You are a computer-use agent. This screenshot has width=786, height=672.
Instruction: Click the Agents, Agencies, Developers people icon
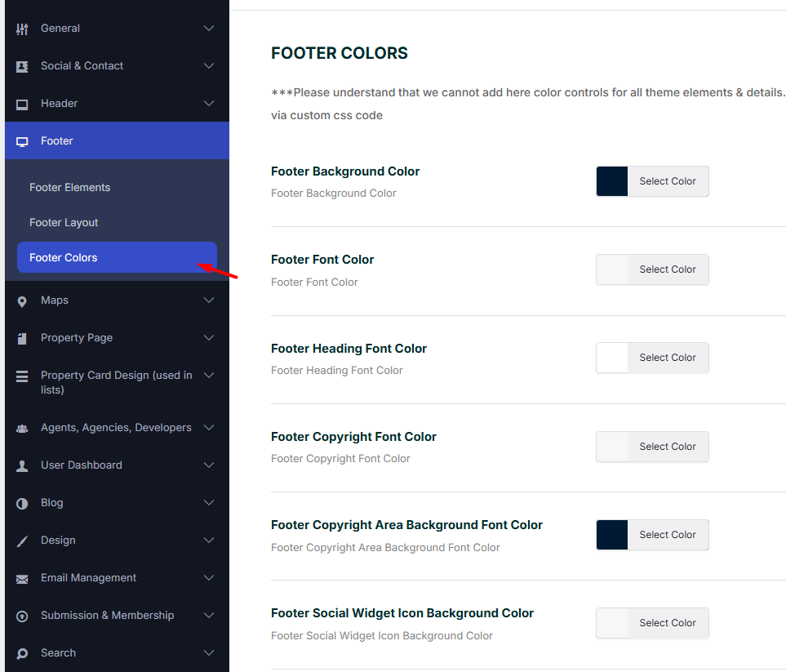(x=22, y=428)
